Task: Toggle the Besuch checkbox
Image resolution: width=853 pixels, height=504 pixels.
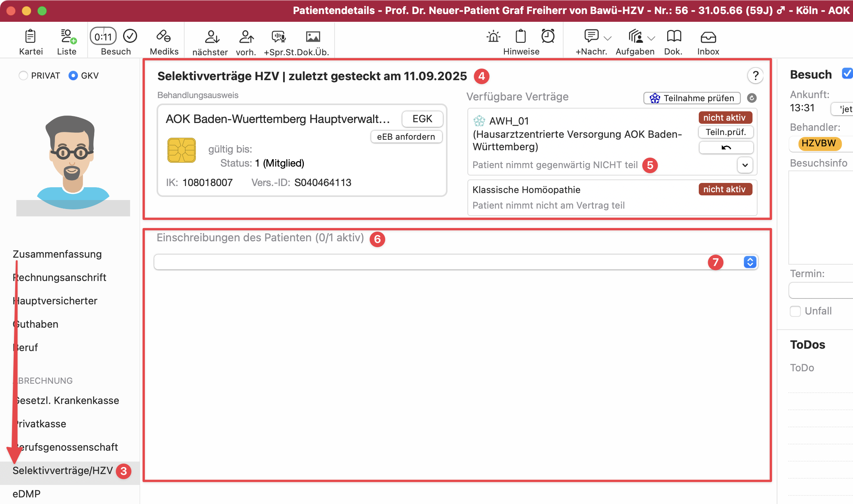Action: tap(847, 74)
